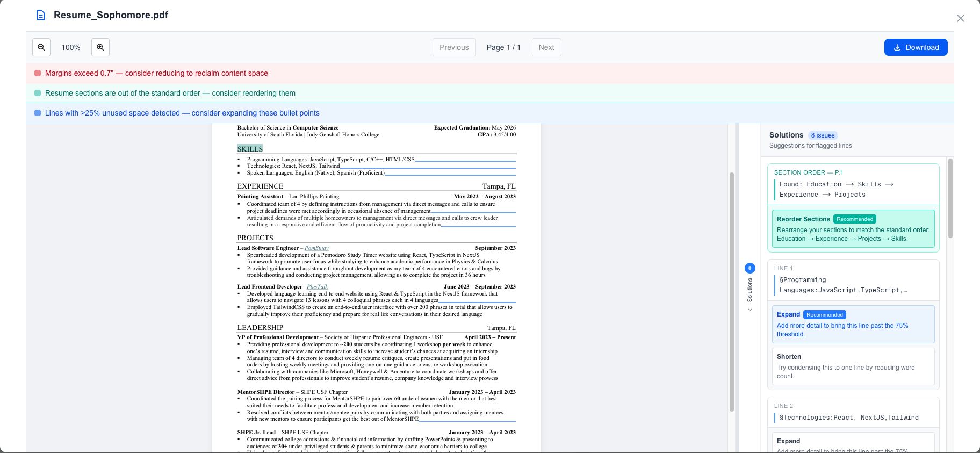Click the blue dot on the unused space notice

click(38, 113)
